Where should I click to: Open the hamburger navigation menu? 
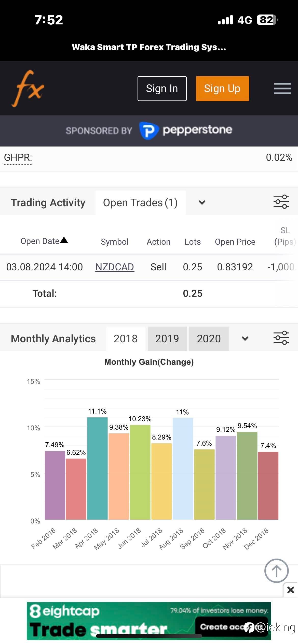click(282, 89)
